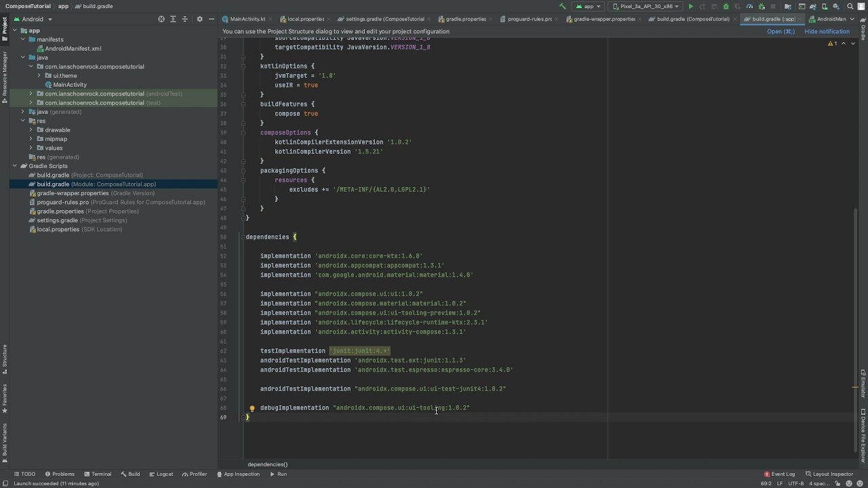Open the Emulator side tool window

point(863,384)
